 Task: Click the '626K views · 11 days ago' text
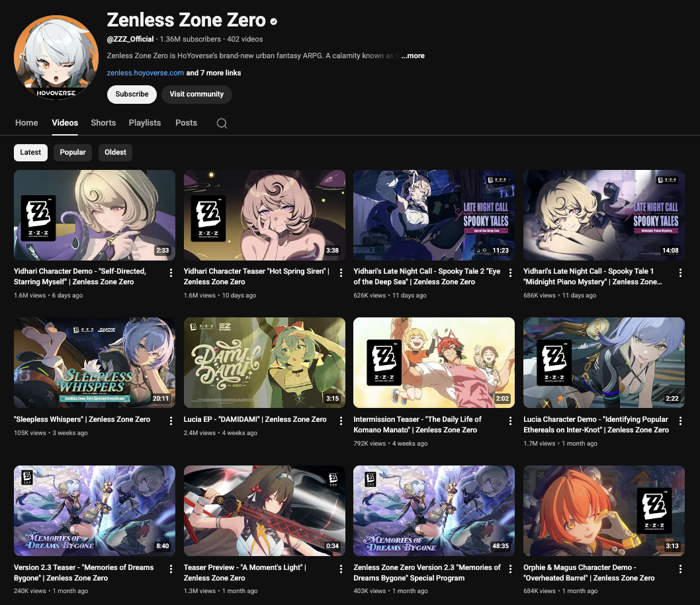coord(390,296)
